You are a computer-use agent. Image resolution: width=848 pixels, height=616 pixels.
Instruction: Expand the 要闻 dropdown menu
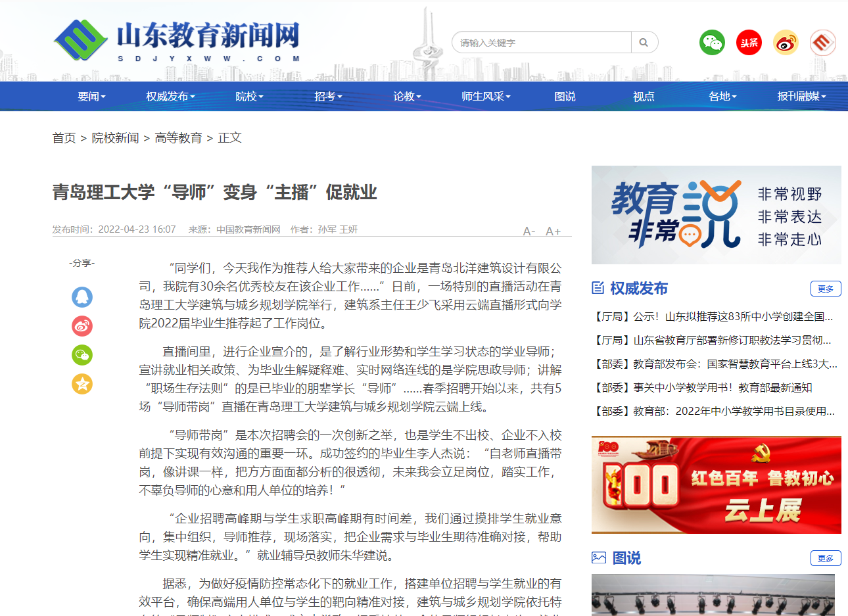[x=91, y=97]
